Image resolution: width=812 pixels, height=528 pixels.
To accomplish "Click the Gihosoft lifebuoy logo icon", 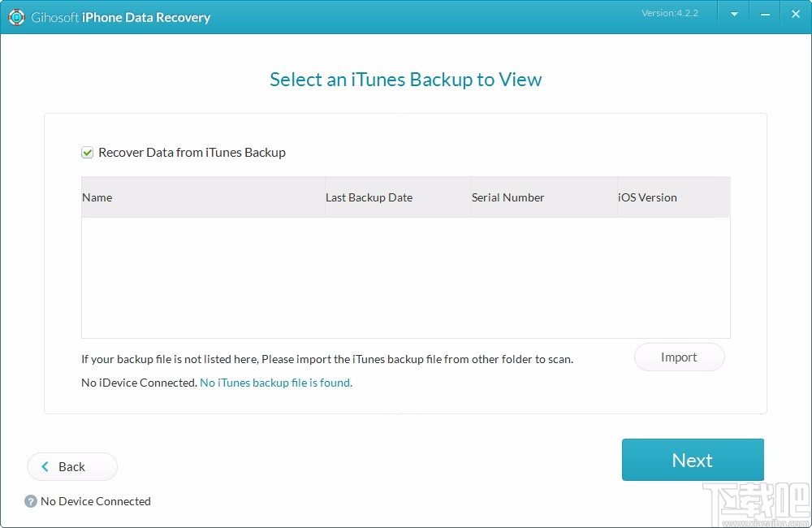I will (16, 17).
